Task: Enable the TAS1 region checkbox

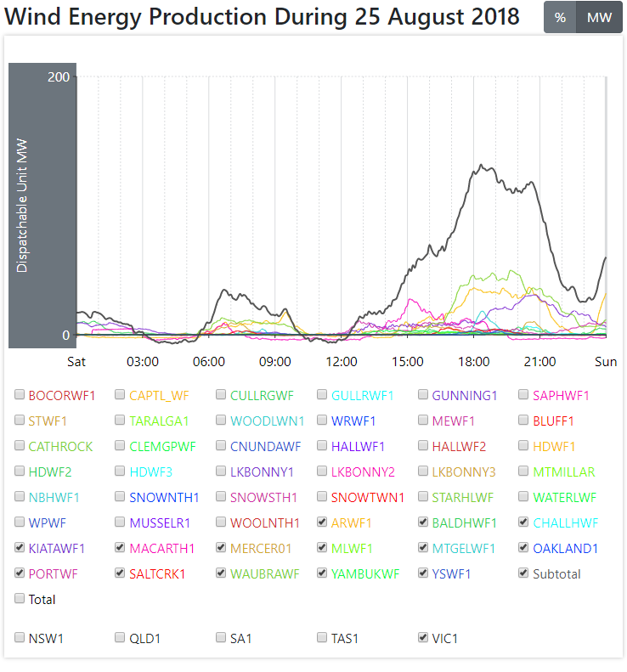Action: [323, 637]
